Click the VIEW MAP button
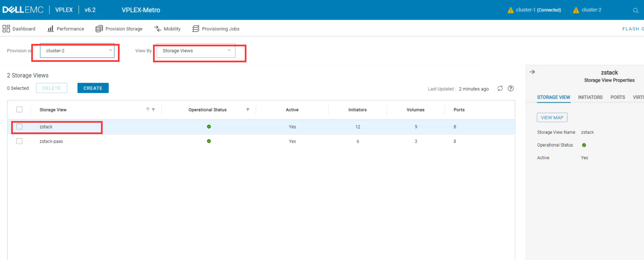Screen dimensions: 644x260 pyautogui.click(x=552, y=117)
